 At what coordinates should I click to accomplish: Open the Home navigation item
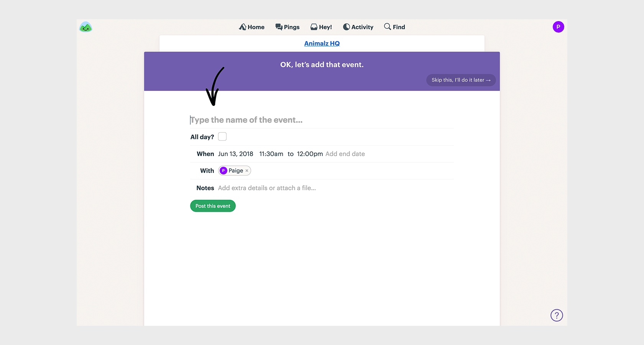tap(252, 27)
